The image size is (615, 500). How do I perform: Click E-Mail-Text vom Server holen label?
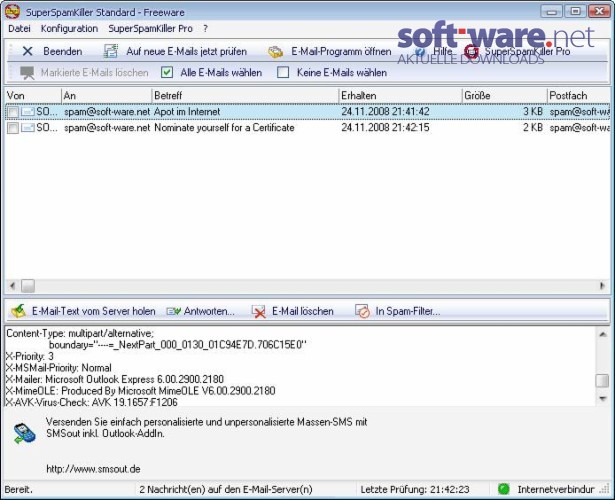tap(94, 311)
